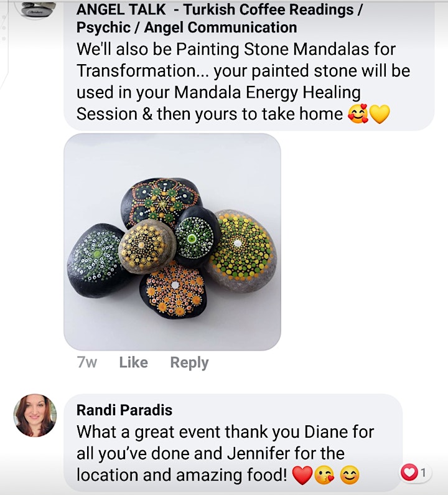Click the ANGEL TALK comment text bubble
Image resolution: width=448 pixels, height=495 pixels.
pos(249,65)
